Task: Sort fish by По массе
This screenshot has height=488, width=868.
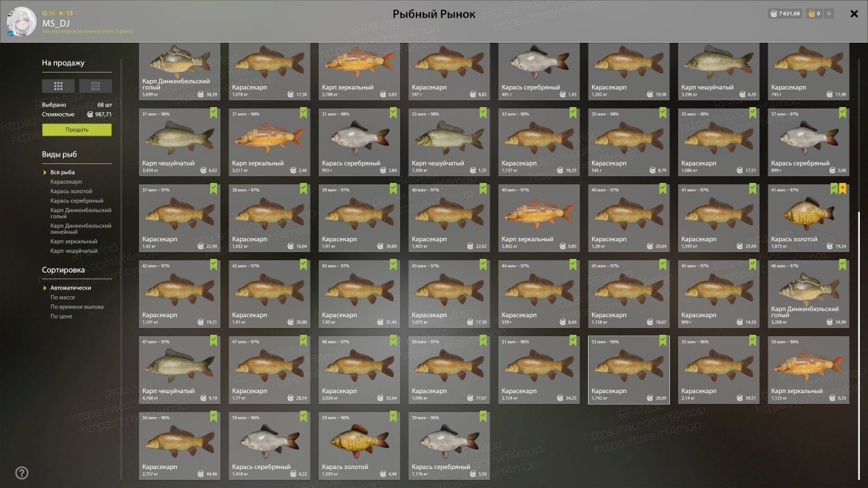Action: 62,298
